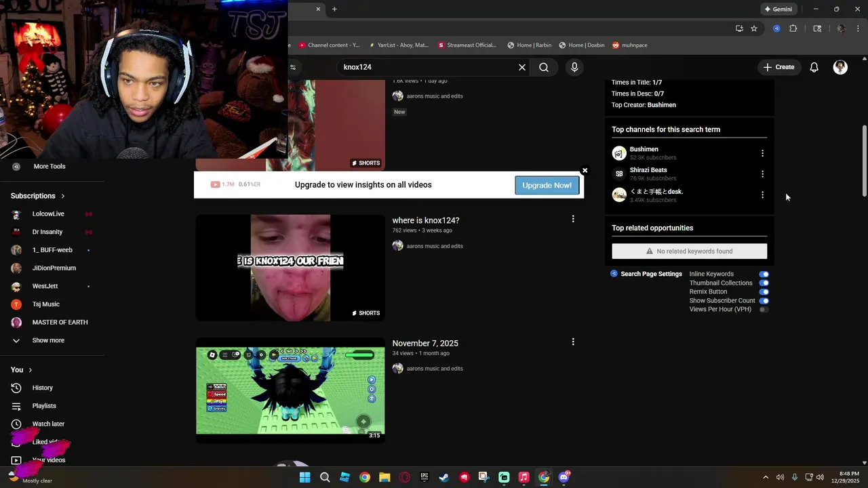The image size is (868, 488).
Task: Click the 'where is knox124?' video title
Action: coord(426,220)
